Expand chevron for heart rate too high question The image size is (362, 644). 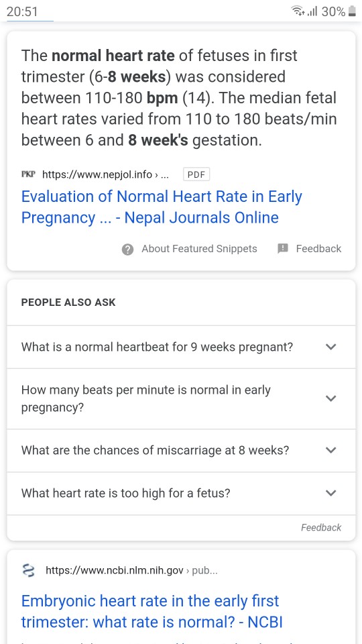coord(330,493)
